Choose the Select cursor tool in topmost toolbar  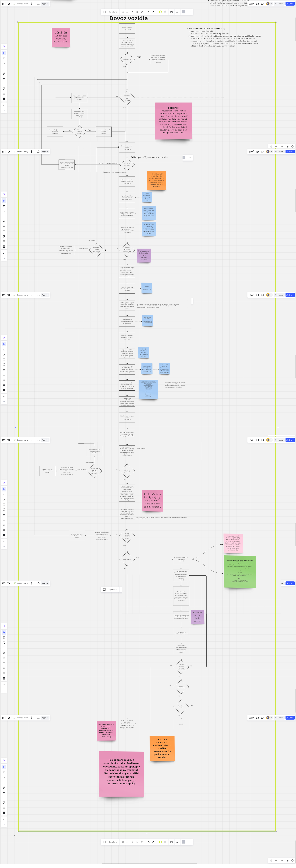coord(4,53)
